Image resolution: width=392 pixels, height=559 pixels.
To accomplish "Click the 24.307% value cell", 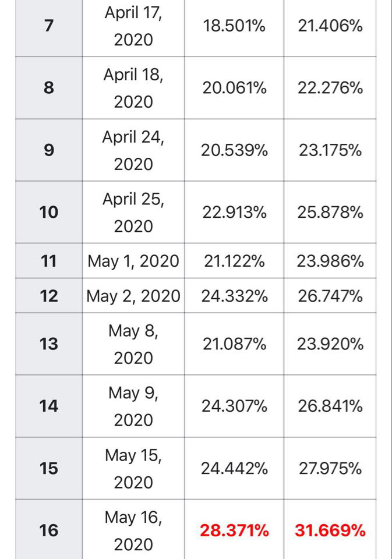I will tap(234, 406).
